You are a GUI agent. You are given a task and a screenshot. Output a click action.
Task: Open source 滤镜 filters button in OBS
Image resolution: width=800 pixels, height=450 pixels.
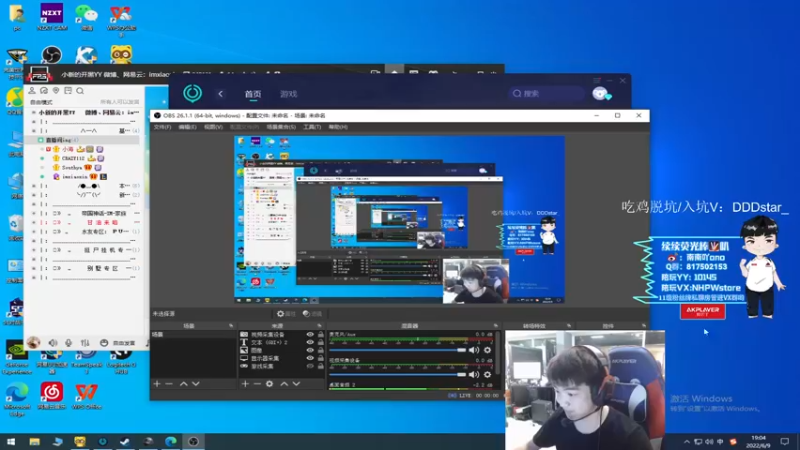pyautogui.click(x=312, y=314)
